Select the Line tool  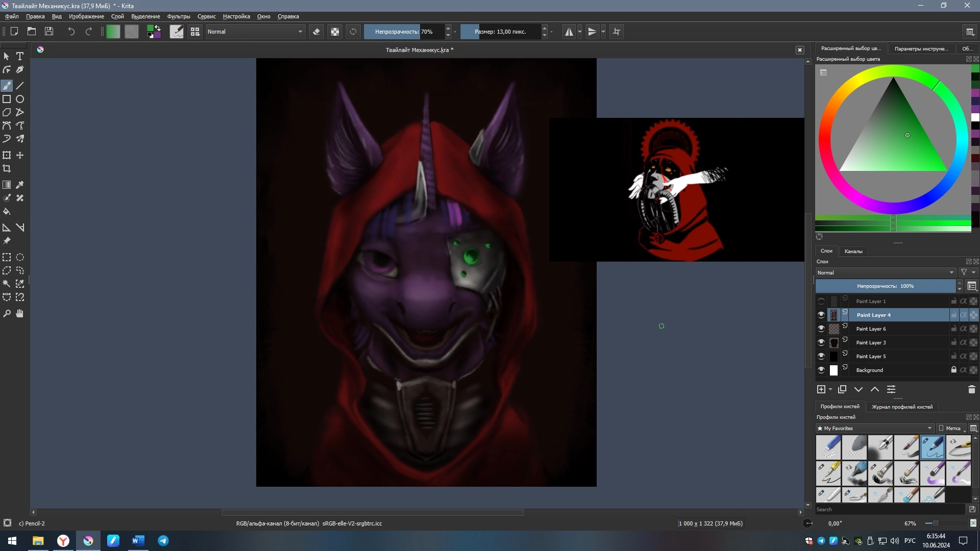(x=20, y=86)
